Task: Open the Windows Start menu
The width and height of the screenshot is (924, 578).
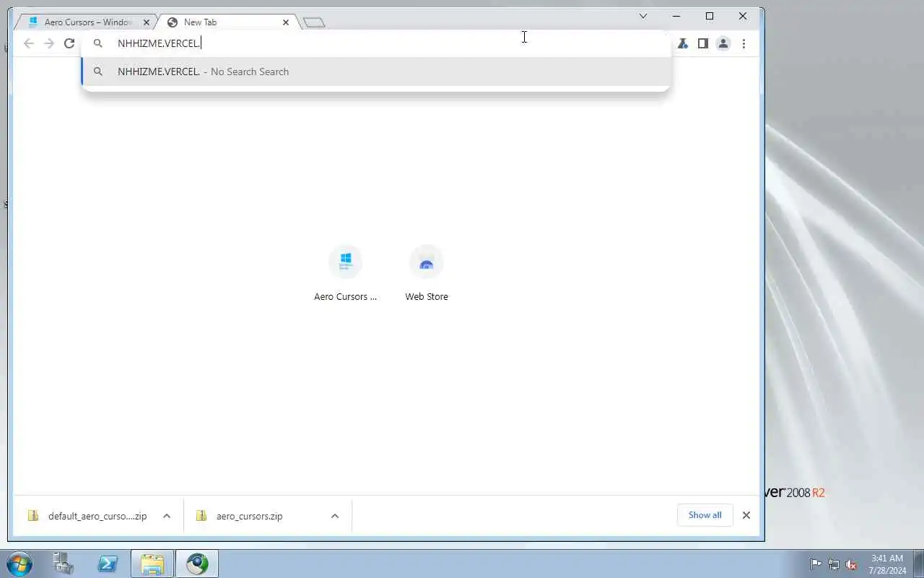Action: pos(19,564)
